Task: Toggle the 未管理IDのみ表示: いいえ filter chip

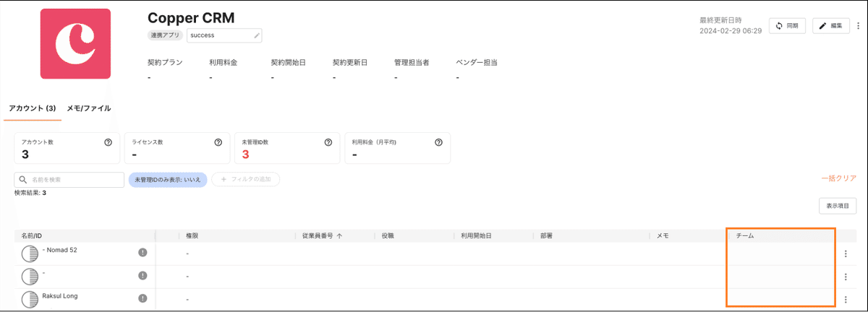Action: click(x=168, y=179)
